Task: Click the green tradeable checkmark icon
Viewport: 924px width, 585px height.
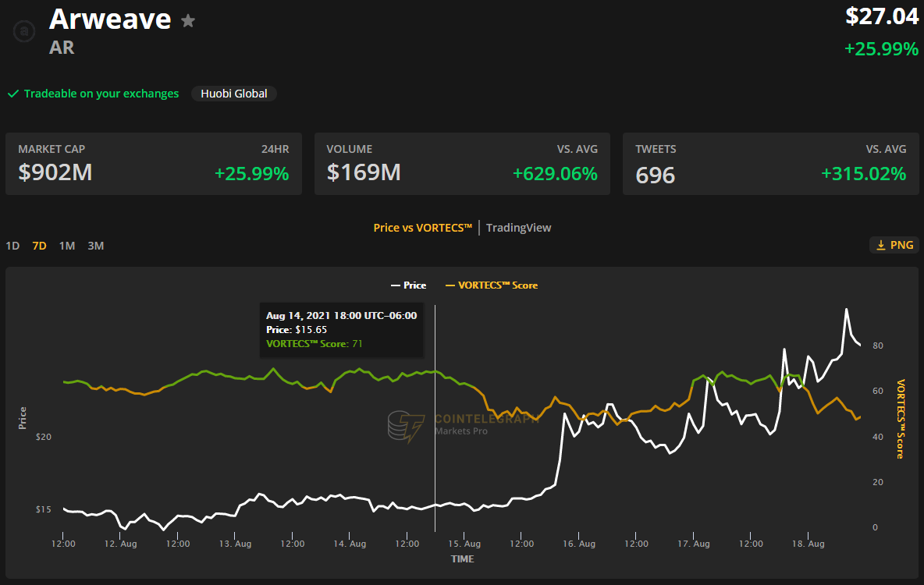Action: click(12, 94)
